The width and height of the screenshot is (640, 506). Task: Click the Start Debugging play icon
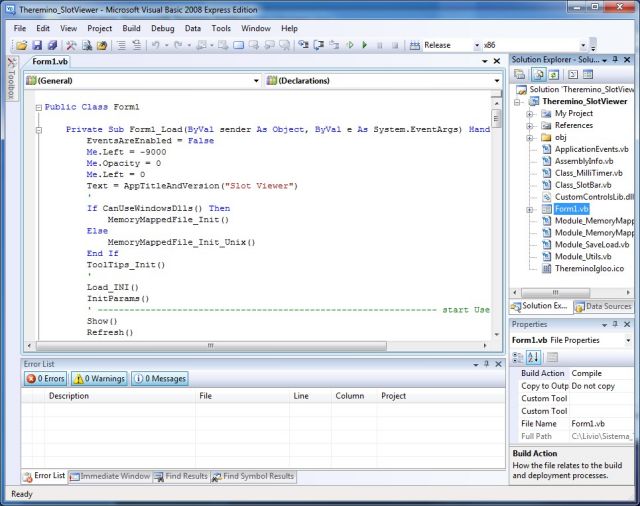pyautogui.click(x=364, y=45)
